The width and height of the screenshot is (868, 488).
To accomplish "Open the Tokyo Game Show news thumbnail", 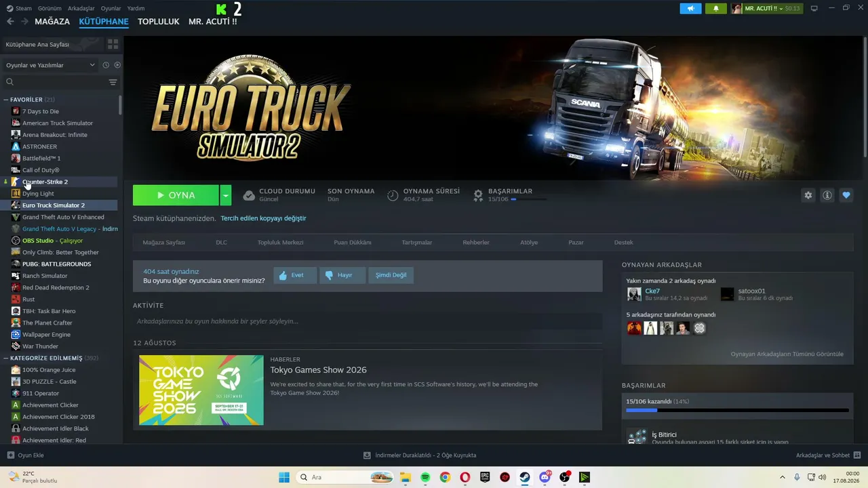I will pos(201,390).
